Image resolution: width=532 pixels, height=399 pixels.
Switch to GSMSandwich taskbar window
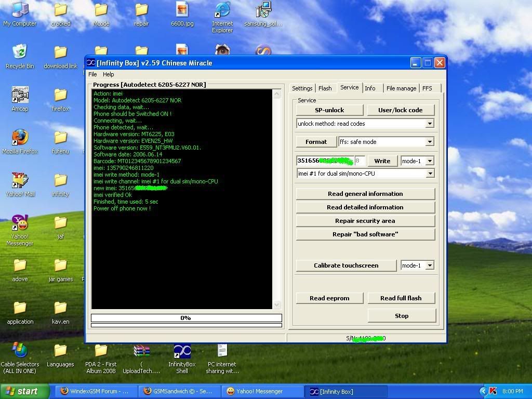(x=178, y=392)
